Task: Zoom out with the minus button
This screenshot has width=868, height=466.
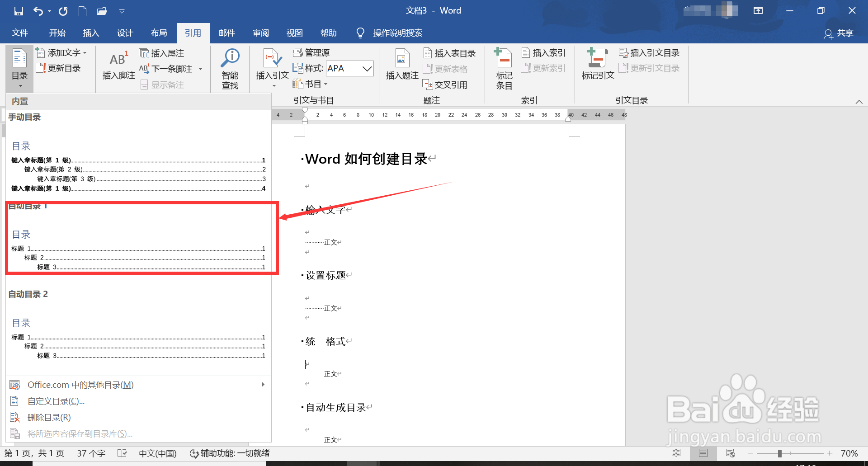Action: tap(750, 453)
